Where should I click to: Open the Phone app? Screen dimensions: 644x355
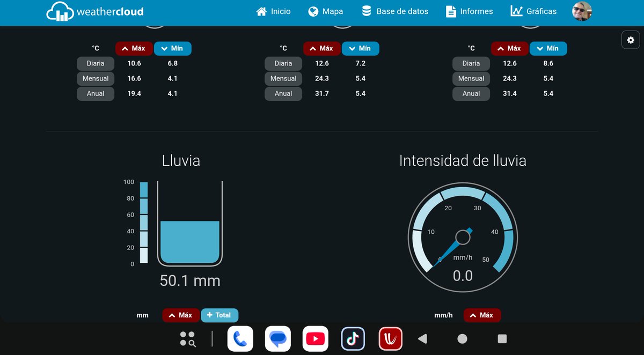(x=240, y=339)
